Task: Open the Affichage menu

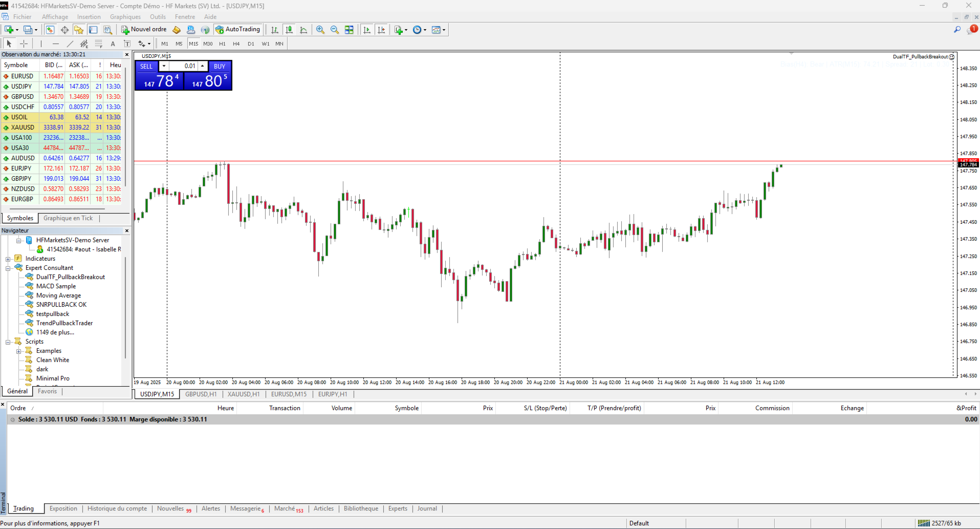Action: [x=55, y=17]
